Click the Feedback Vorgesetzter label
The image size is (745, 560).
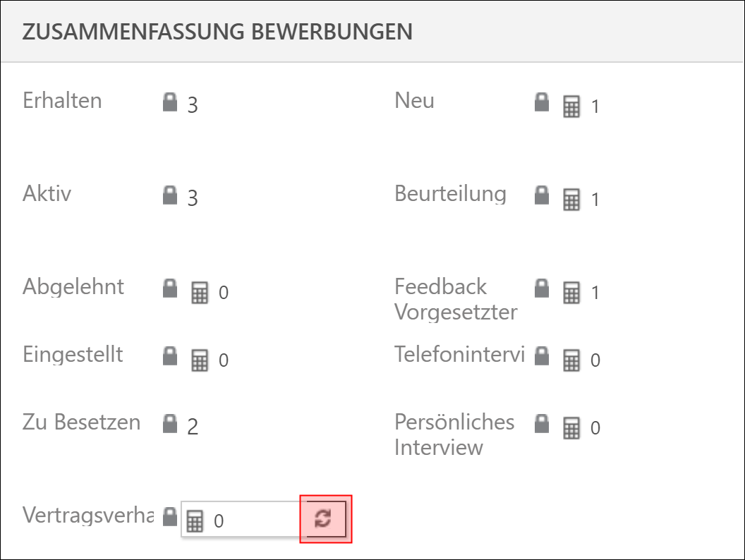click(x=456, y=299)
